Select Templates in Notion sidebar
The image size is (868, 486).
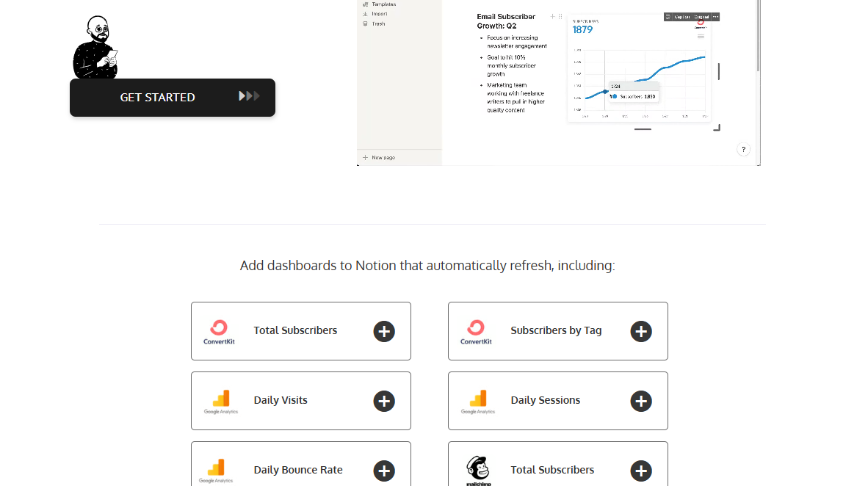pyautogui.click(x=383, y=4)
